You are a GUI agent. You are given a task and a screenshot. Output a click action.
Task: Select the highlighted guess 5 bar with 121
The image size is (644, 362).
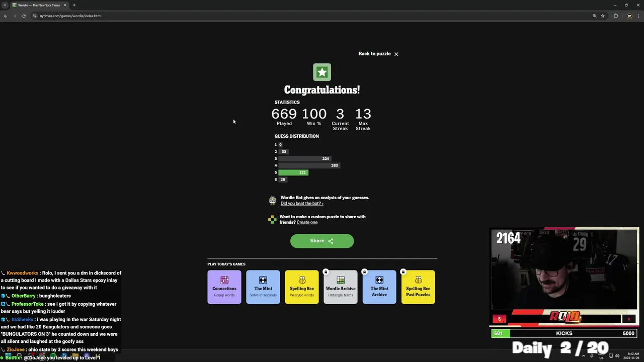(293, 172)
